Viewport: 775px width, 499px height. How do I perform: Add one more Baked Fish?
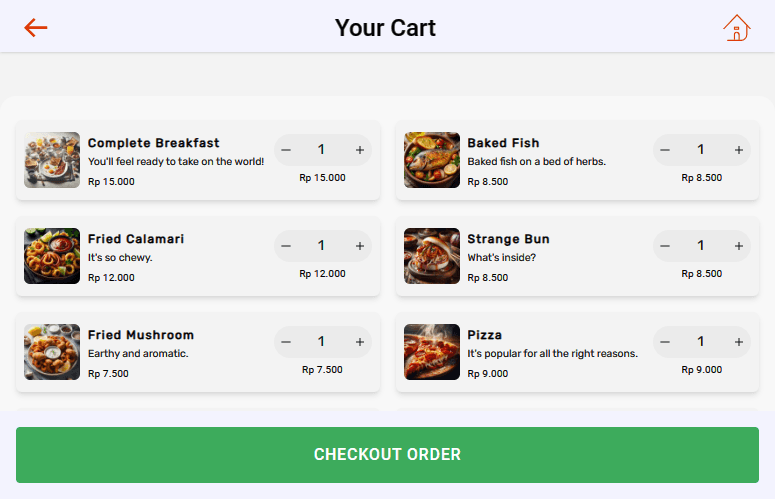point(739,150)
